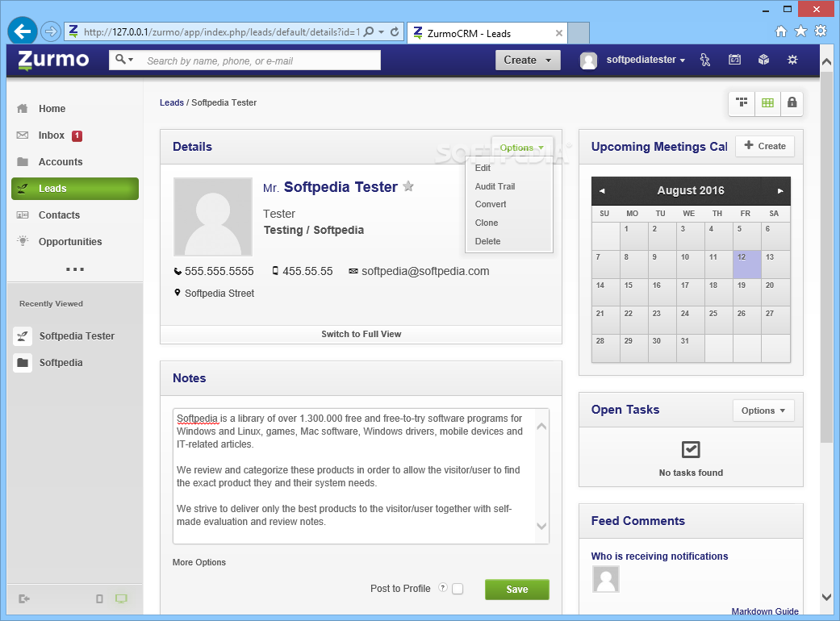
Task: Click the Notes text area's up arrow
Action: pos(541,427)
